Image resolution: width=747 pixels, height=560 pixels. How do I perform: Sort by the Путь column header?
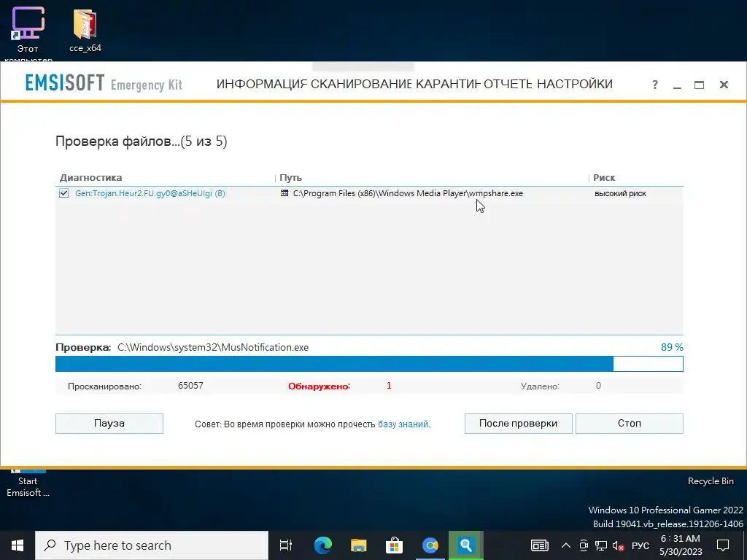coord(290,178)
